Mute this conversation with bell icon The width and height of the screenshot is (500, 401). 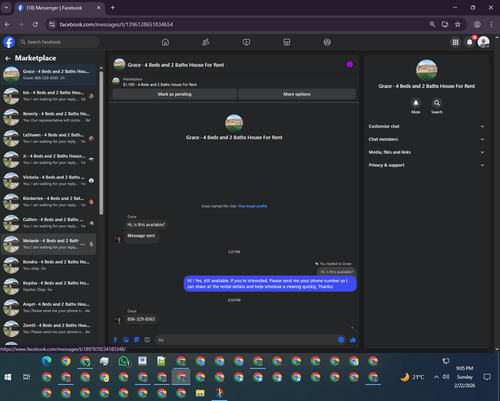[416, 103]
